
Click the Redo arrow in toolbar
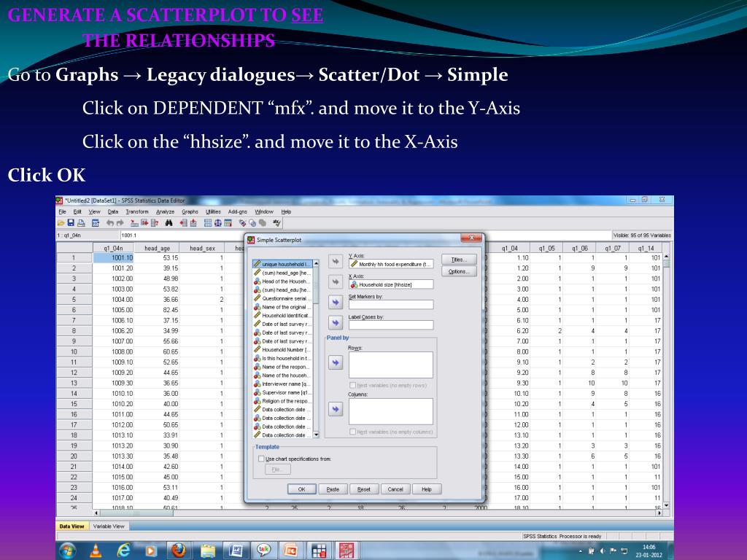pyautogui.click(x=120, y=223)
